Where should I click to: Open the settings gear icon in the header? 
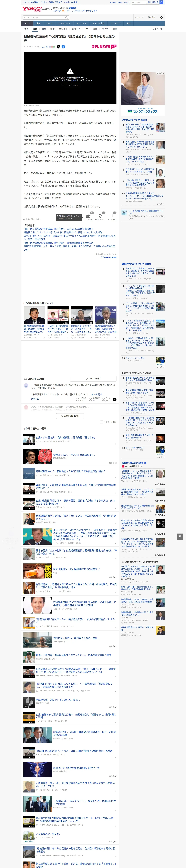coord(161,18)
